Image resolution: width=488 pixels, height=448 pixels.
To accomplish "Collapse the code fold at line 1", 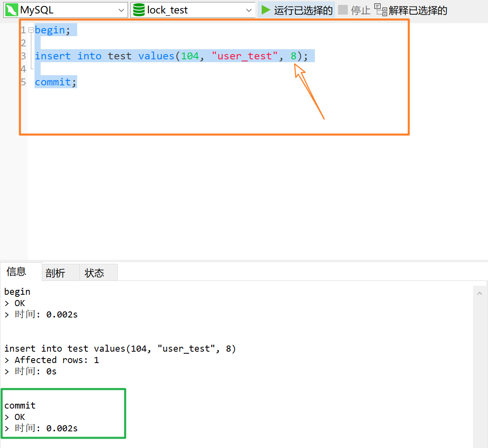I will pos(31,30).
